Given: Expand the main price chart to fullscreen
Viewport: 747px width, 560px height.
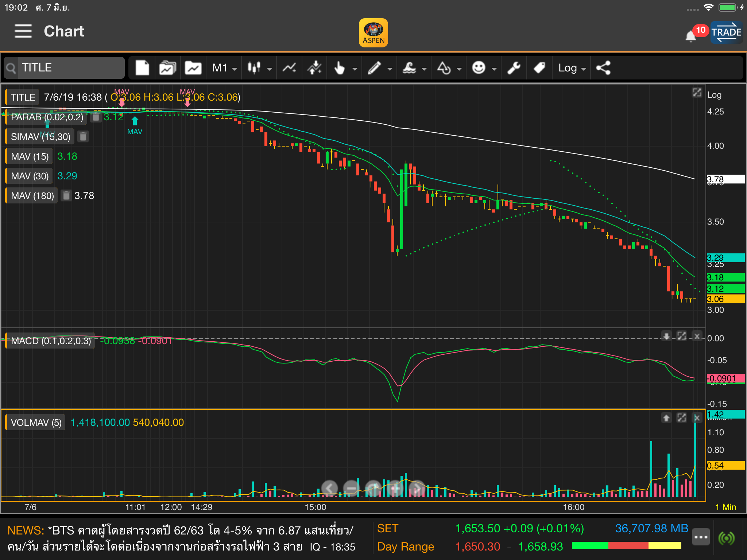Looking at the screenshot, I should tap(697, 93).
